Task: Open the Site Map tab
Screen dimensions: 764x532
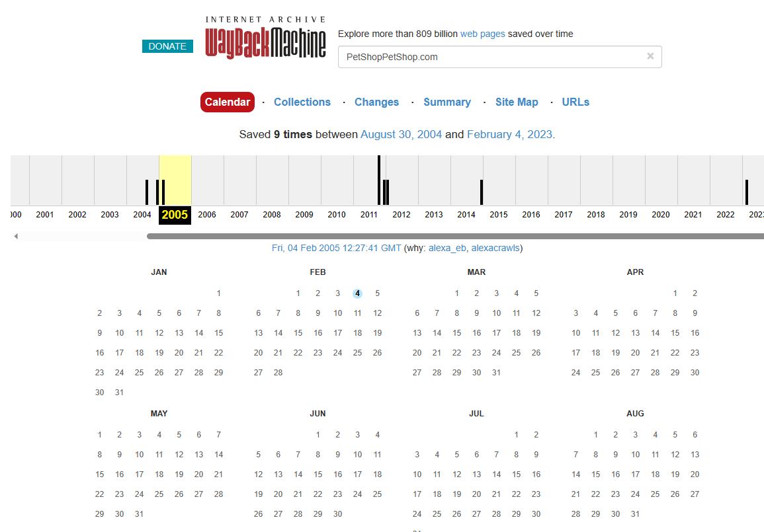Action: tap(517, 102)
